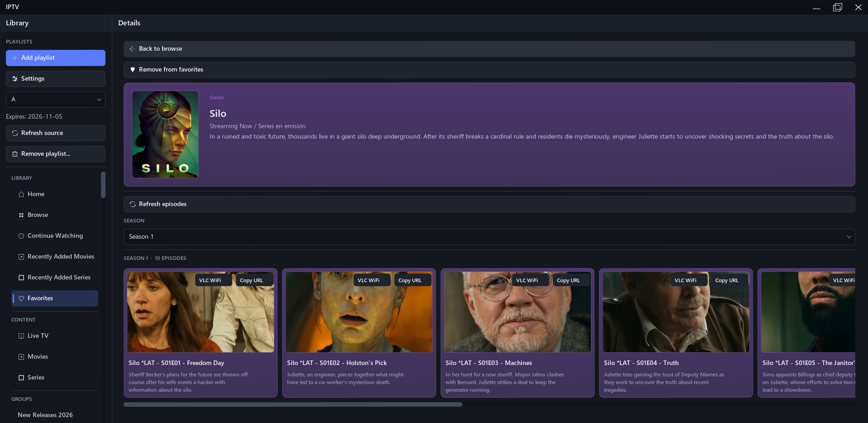Viewport: 868px width, 423px height.
Task: Open the Series content section
Action: 55,378
